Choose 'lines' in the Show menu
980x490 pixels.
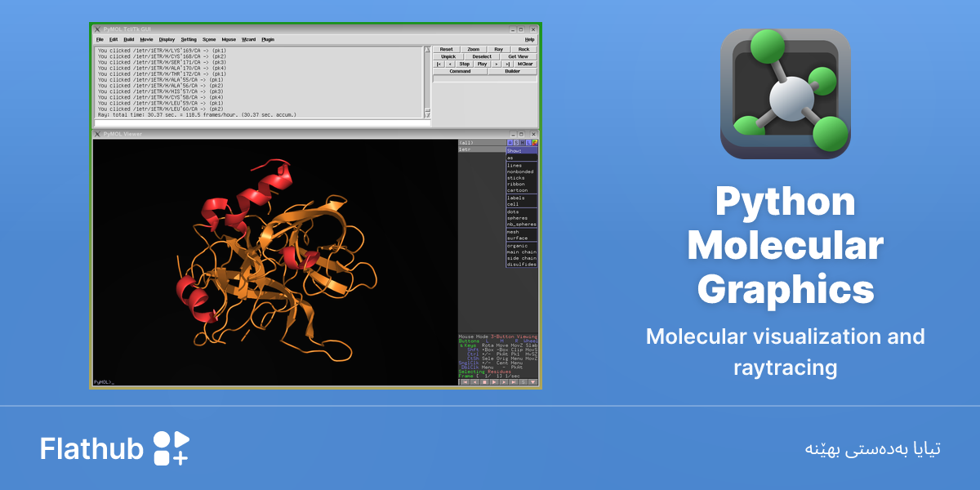coord(522,165)
